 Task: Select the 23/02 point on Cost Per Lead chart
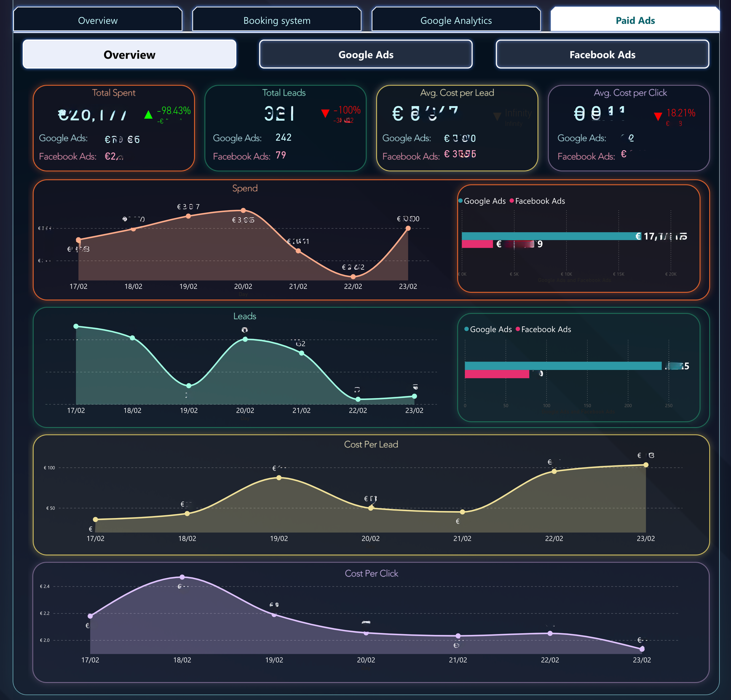pyautogui.click(x=646, y=465)
